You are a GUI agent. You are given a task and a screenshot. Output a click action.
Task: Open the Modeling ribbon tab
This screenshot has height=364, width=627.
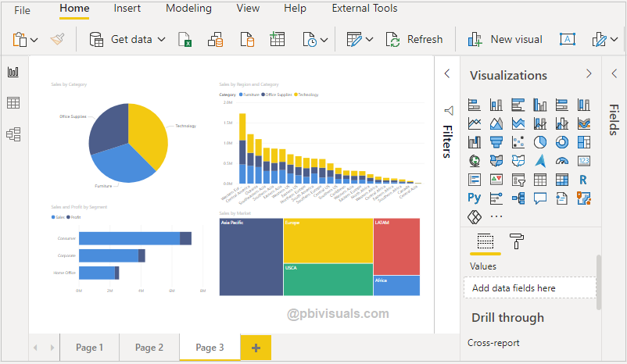coord(188,9)
